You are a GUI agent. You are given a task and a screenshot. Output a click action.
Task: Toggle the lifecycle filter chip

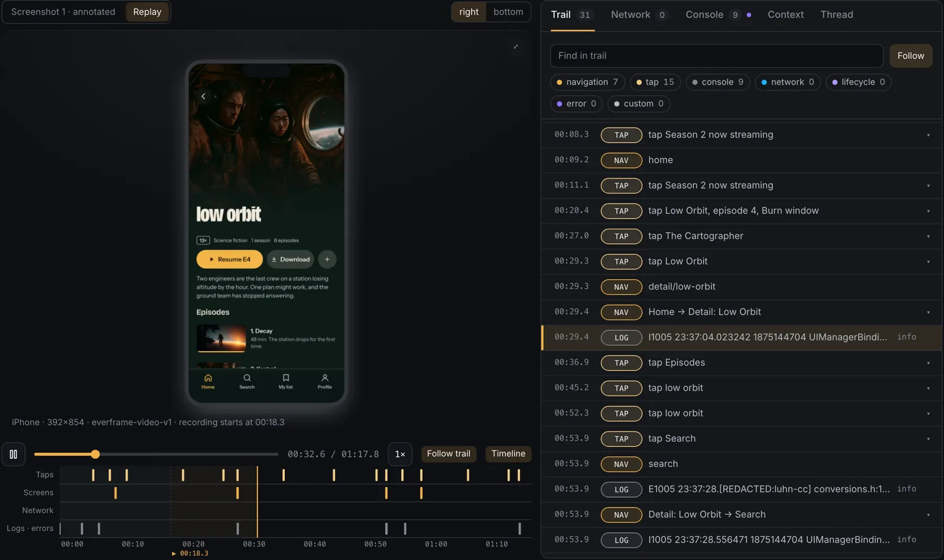(x=859, y=82)
